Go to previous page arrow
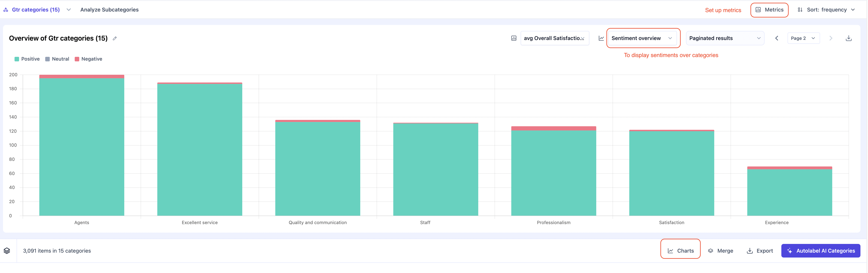 [x=776, y=39]
